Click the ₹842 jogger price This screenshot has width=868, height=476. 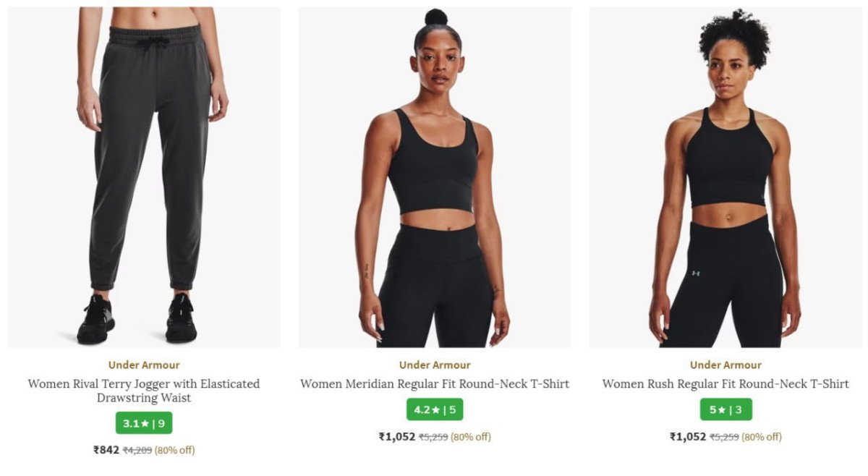point(106,450)
